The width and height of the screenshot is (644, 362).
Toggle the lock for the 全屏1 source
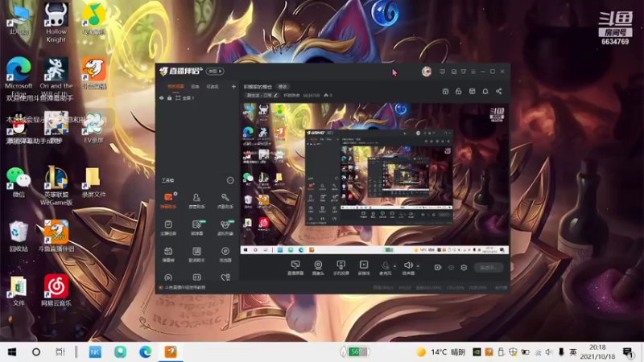[169, 98]
